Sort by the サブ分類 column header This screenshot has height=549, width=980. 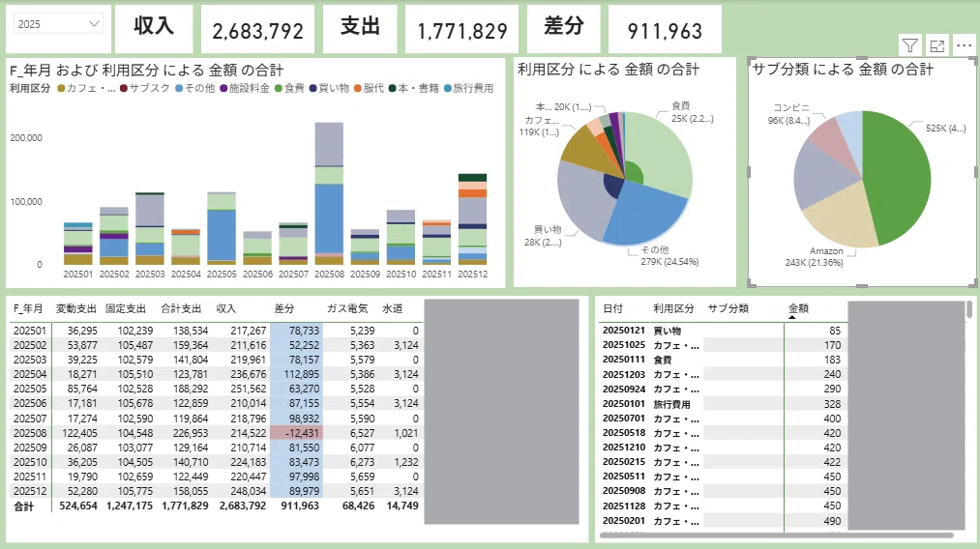pyautogui.click(x=728, y=308)
